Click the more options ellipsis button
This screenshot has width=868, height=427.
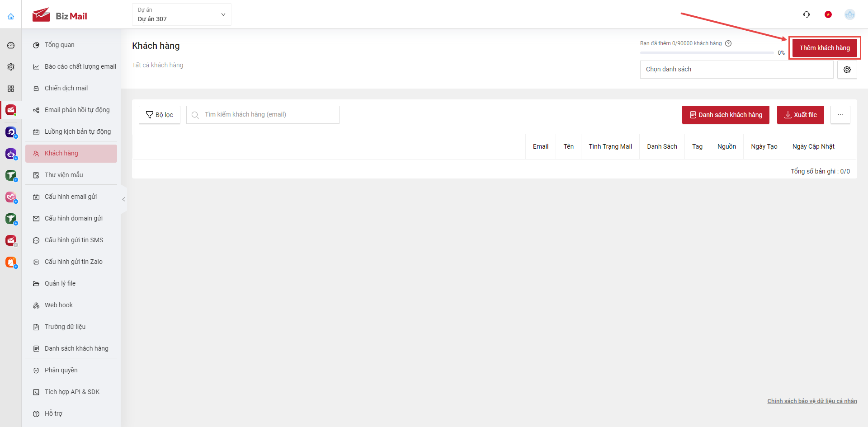pos(840,115)
